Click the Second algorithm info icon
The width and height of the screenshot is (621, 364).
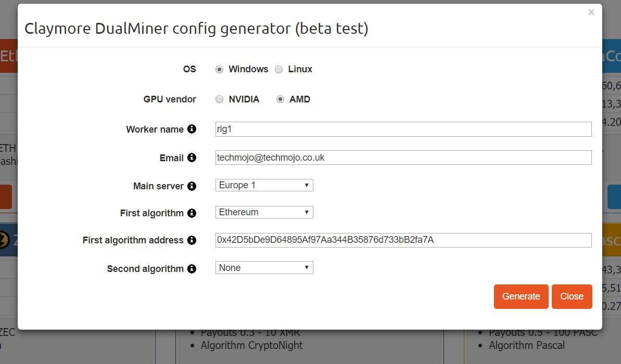pyautogui.click(x=192, y=269)
